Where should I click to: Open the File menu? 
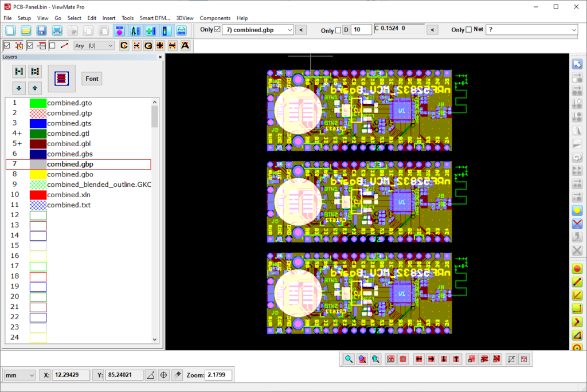point(7,18)
